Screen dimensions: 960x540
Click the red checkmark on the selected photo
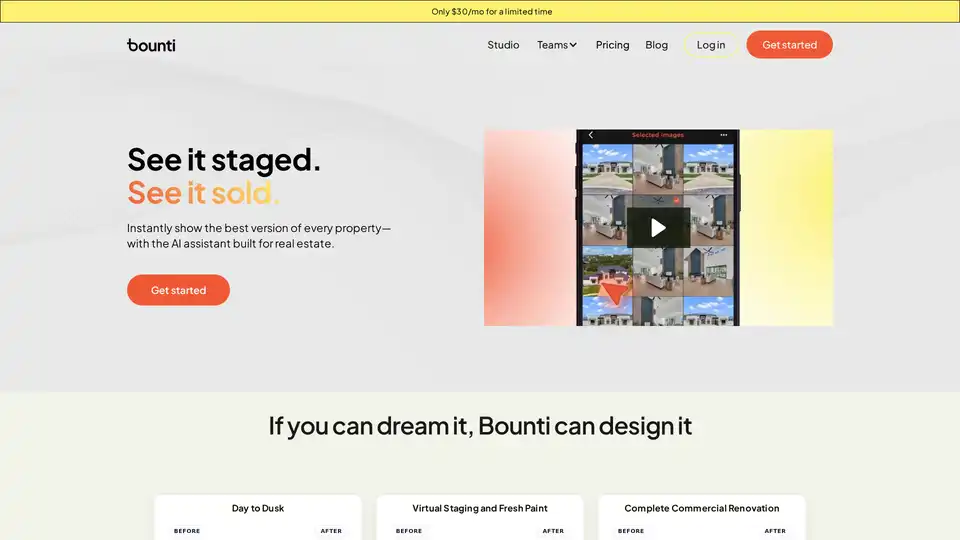[x=677, y=200]
